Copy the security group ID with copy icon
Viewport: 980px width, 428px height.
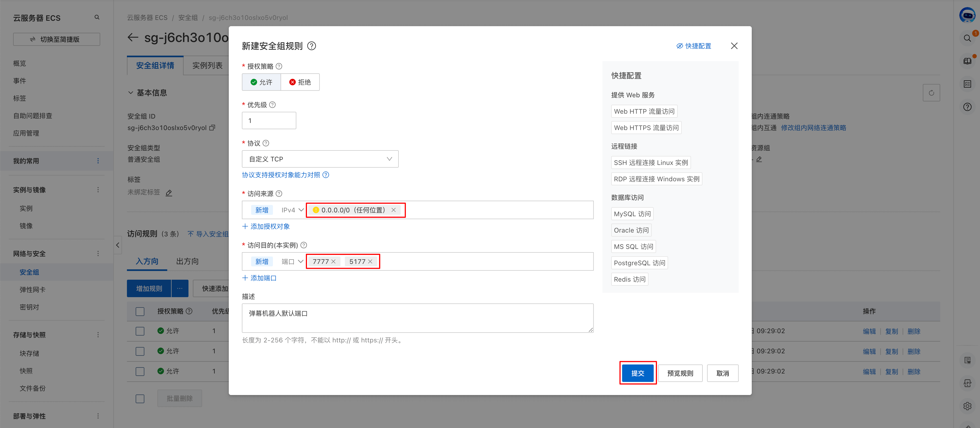pyautogui.click(x=212, y=128)
